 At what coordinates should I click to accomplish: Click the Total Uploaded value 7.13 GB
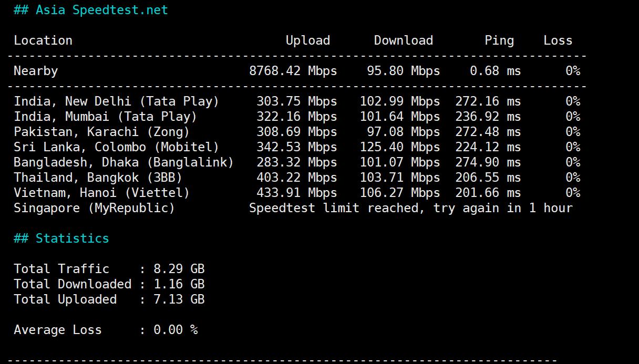179,299
